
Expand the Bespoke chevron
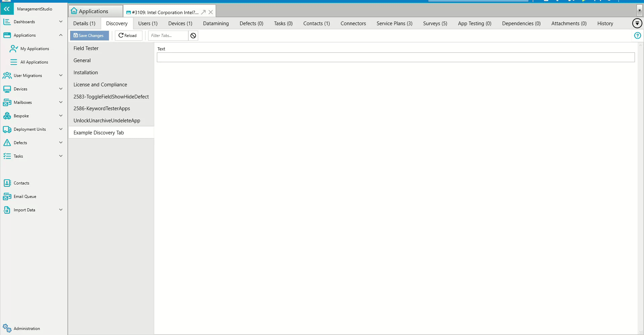61,116
